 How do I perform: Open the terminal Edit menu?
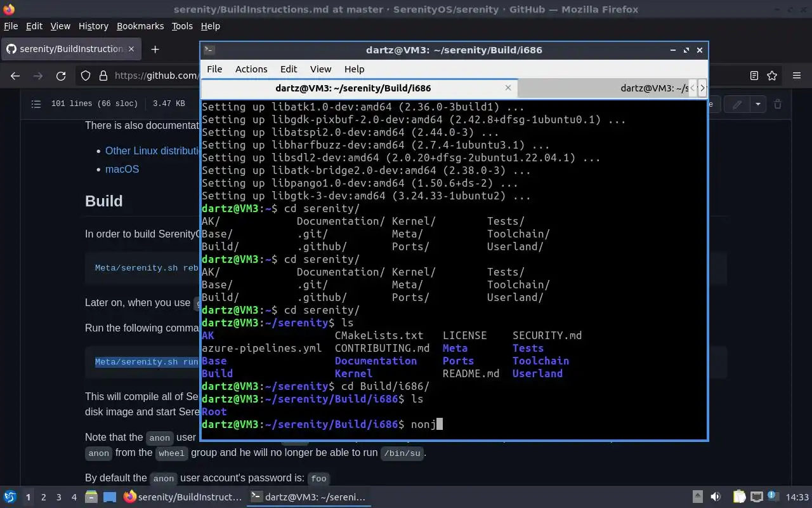pyautogui.click(x=289, y=69)
